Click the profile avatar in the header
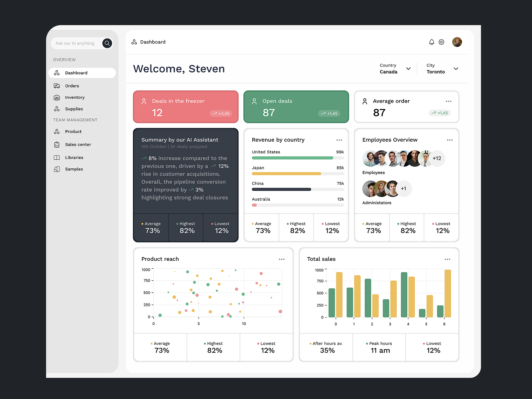532x399 pixels. point(457,42)
